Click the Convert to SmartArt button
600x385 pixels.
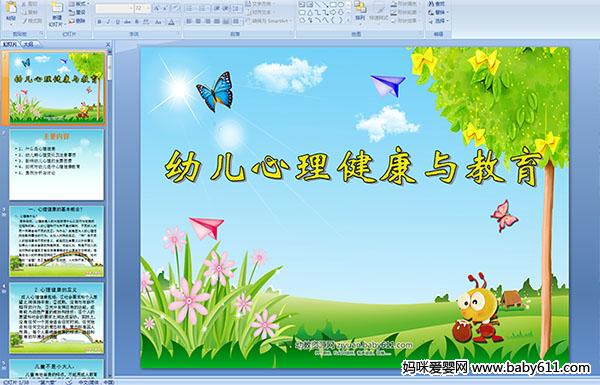268,21
